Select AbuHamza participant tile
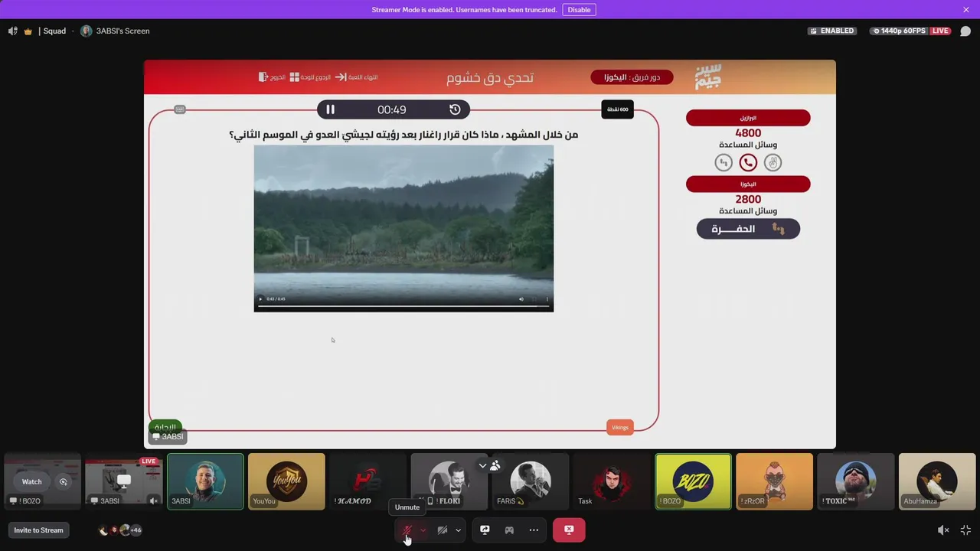Screen dimensions: 980x551 (x=936, y=481)
